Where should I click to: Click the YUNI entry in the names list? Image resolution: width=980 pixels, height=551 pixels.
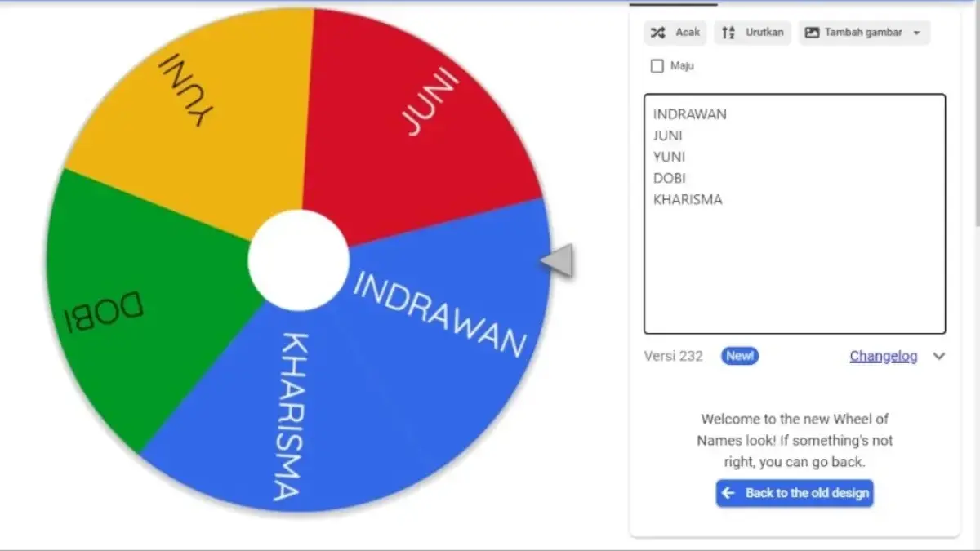pyautogui.click(x=670, y=157)
